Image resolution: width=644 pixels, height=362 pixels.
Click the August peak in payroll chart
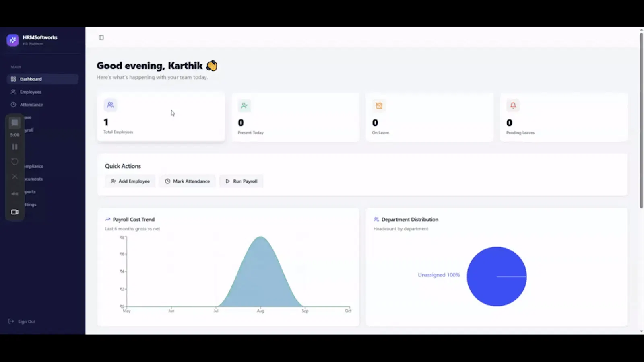click(x=261, y=237)
